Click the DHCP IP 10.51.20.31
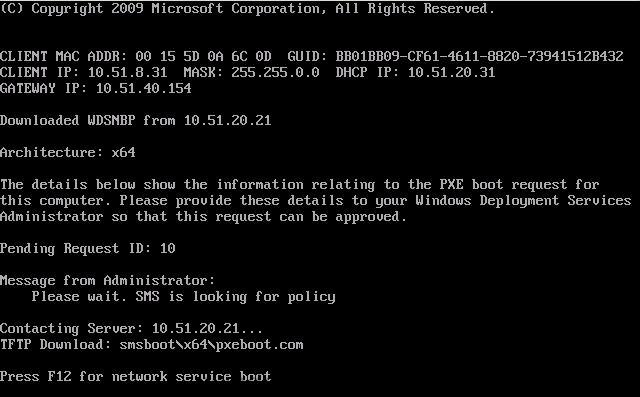Image resolution: width=640 pixels, height=397 pixels. pos(451,72)
